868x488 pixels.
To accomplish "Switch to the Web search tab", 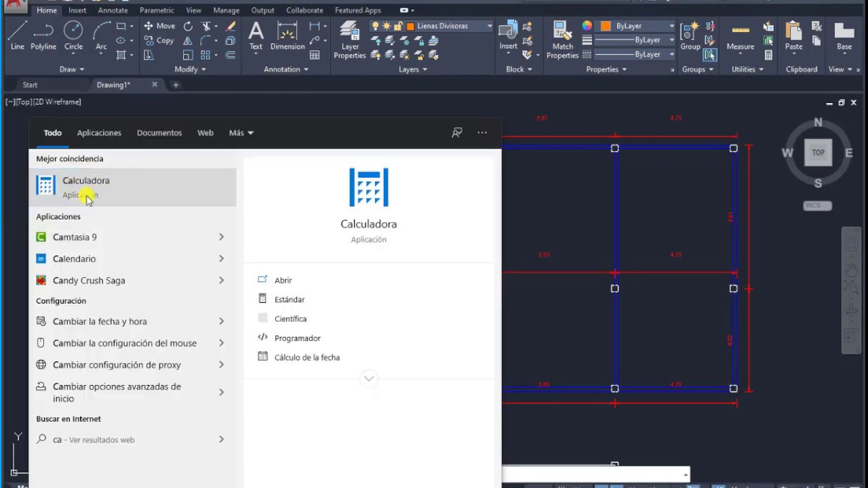I will (x=205, y=133).
